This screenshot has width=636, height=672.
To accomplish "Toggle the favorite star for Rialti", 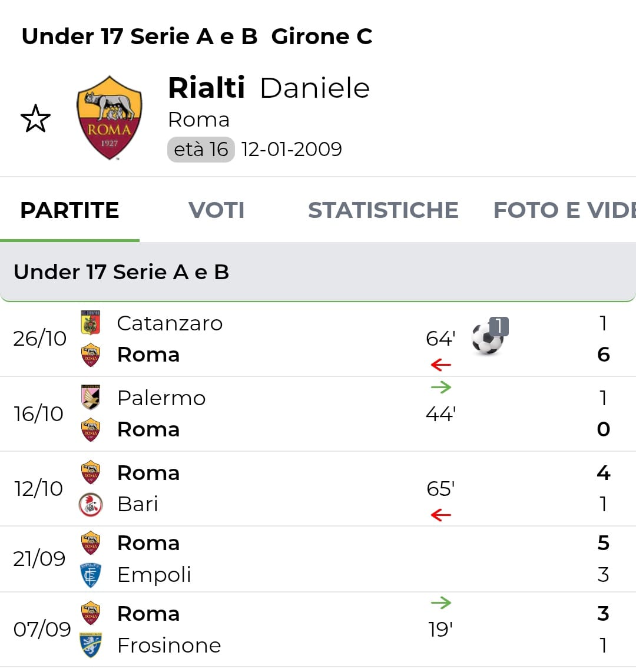I will (x=35, y=118).
